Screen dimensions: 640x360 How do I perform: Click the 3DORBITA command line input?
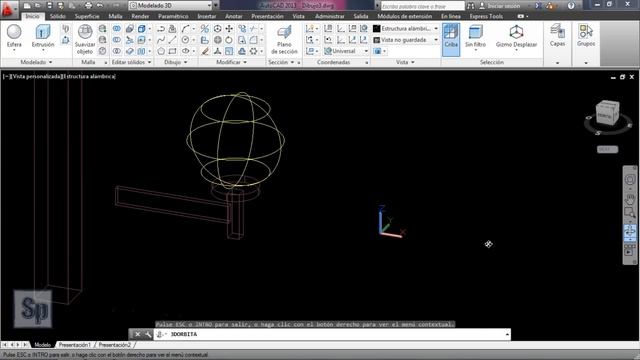pyautogui.click(x=332, y=334)
